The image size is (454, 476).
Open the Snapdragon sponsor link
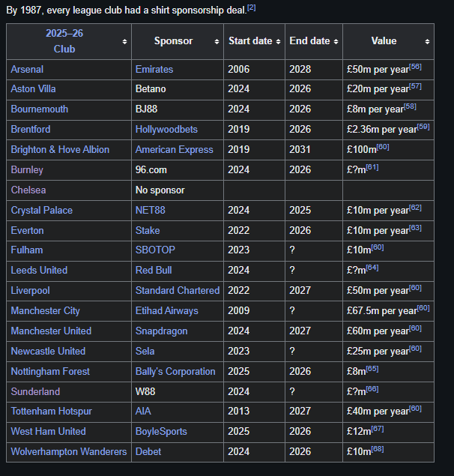pos(162,331)
